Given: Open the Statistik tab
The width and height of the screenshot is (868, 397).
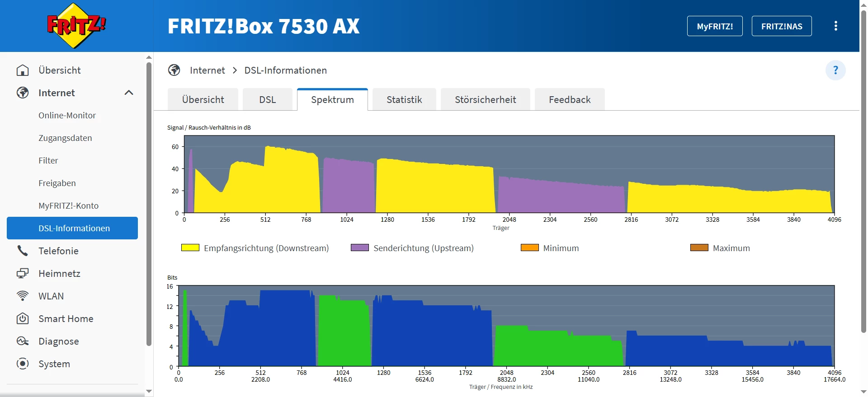Looking at the screenshot, I should tap(404, 99).
